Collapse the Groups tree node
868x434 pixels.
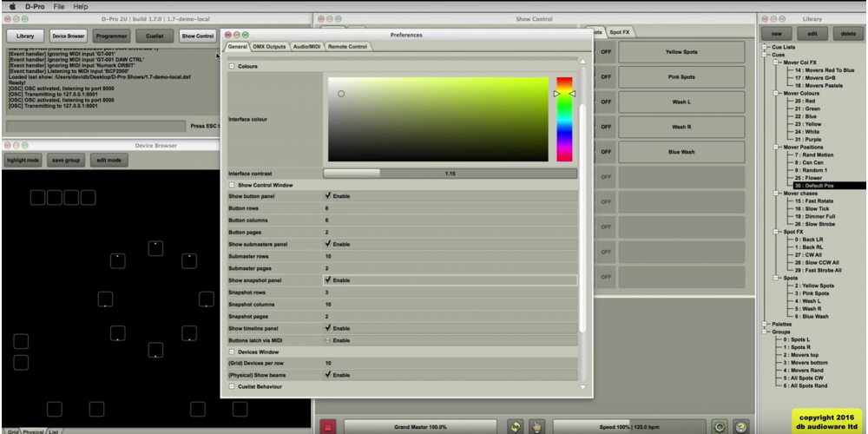click(x=766, y=332)
